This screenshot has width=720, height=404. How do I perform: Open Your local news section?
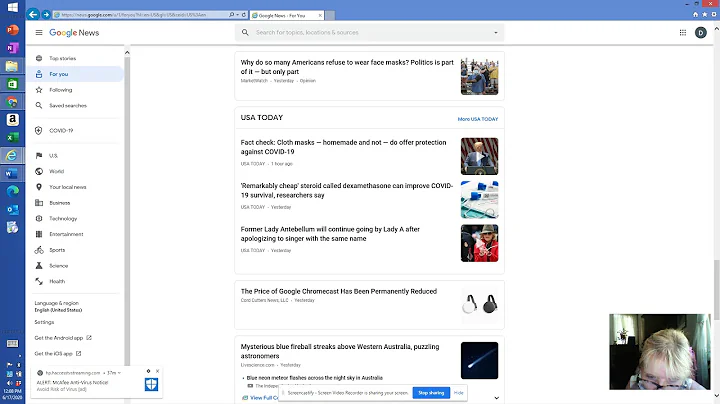coord(75,187)
